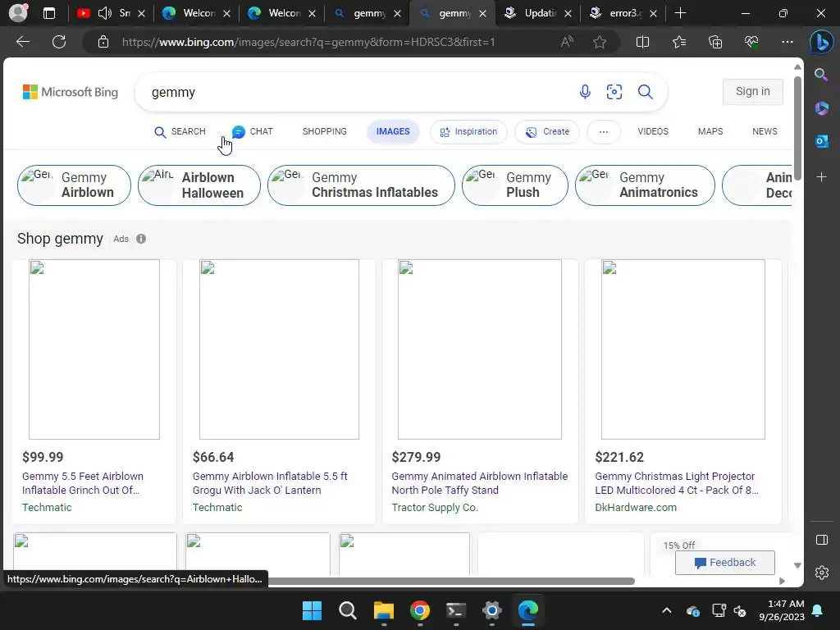Click the Tractor Supply Co. seller text
Screen dimensions: 840x630
click(435, 507)
